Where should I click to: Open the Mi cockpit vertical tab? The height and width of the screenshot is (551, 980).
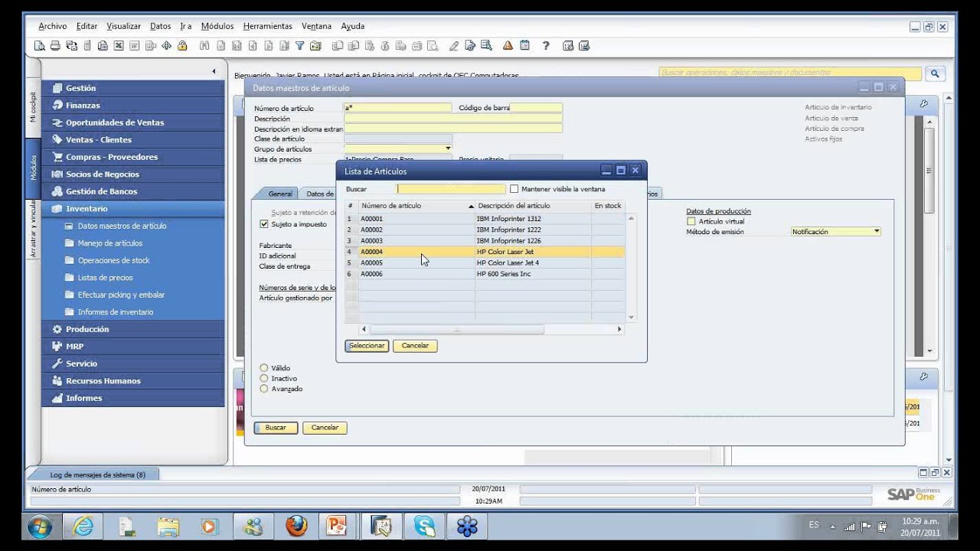33,107
